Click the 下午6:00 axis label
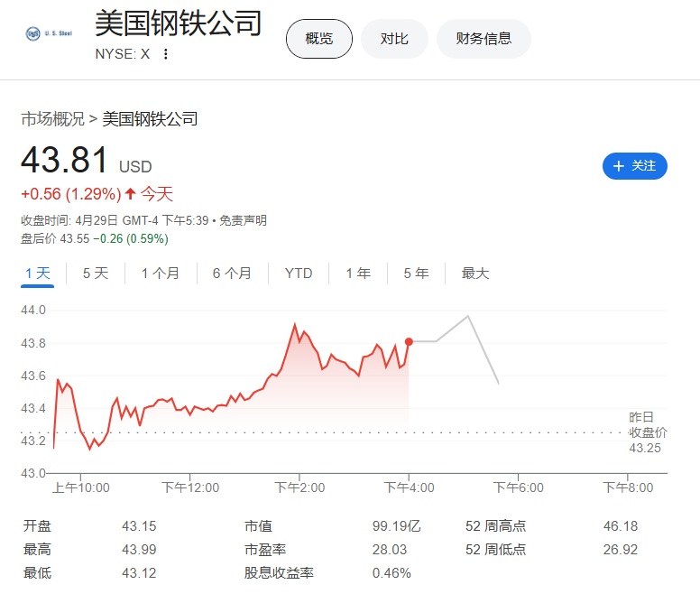The height and width of the screenshot is (594, 700). pyautogui.click(x=519, y=487)
